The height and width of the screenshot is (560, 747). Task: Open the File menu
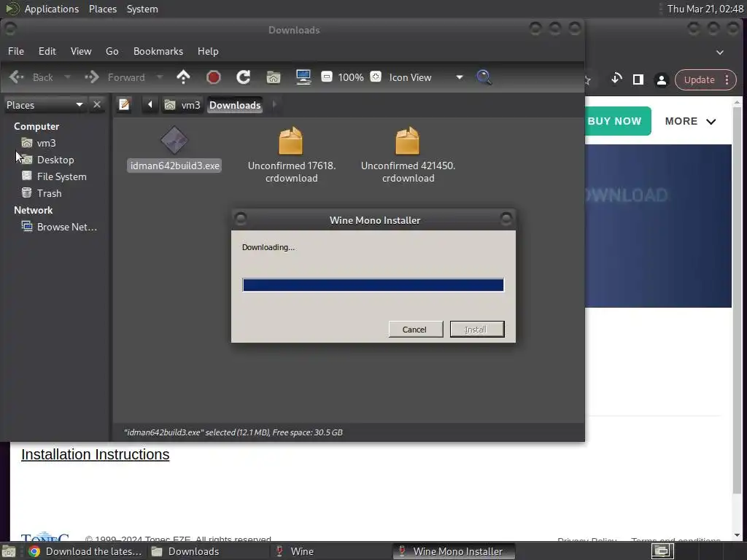(x=16, y=51)
